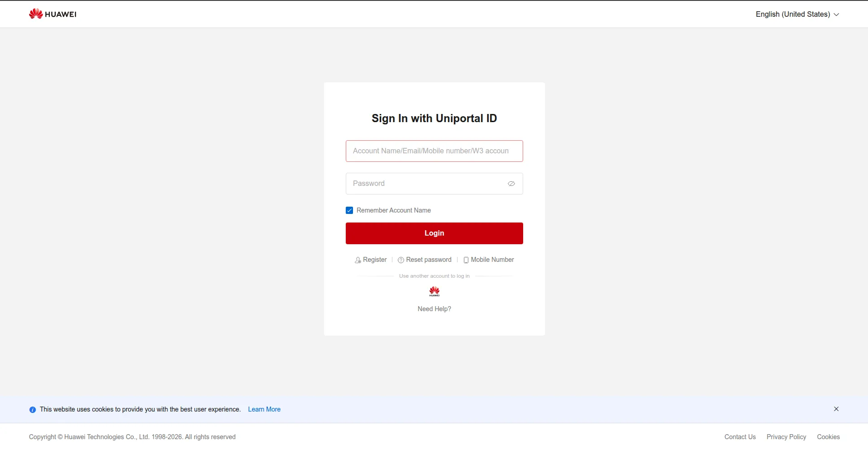Click the Huawei logo in the header
Image resolution: width=868 pixels, height=450 pixels.
pyautogui.click(x=52, y=14)
